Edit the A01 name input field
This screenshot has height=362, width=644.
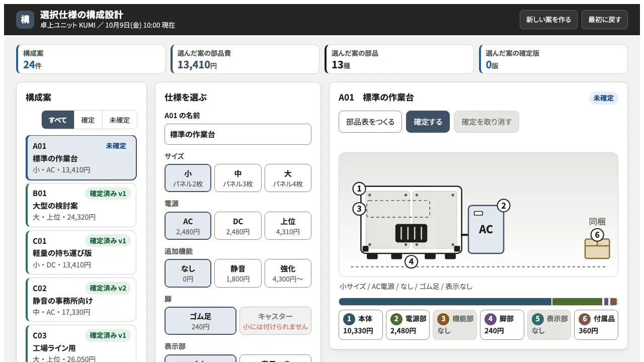coord(238,134)
